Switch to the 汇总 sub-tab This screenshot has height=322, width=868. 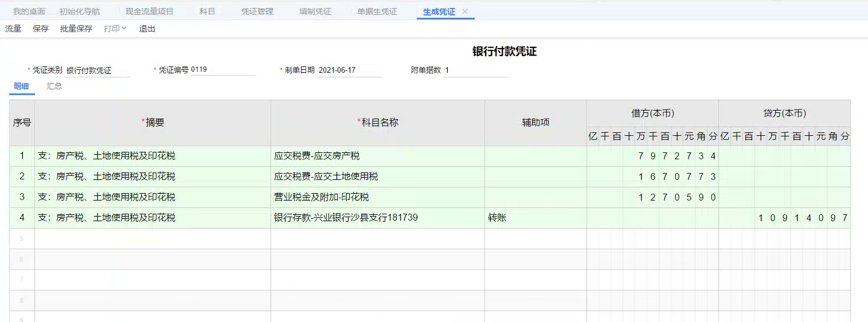pyautogui.click(x=54, y=87)
